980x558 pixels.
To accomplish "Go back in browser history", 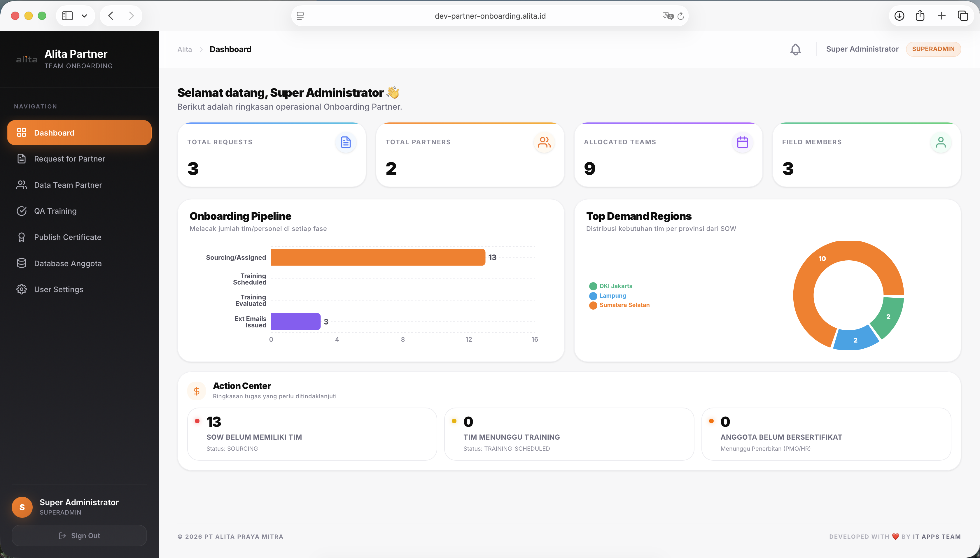I will click(x=111, y=16).
